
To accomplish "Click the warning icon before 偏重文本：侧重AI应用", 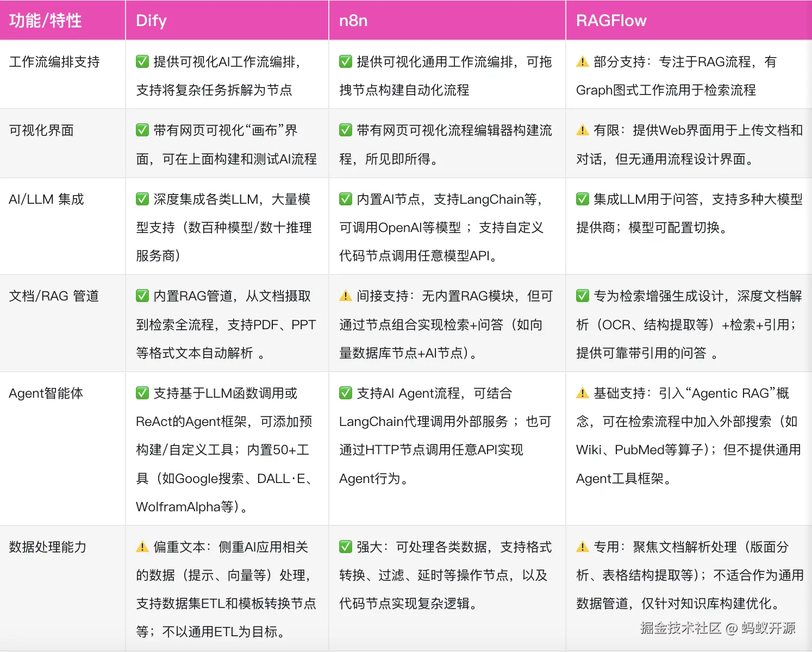I will coord(142,547).
